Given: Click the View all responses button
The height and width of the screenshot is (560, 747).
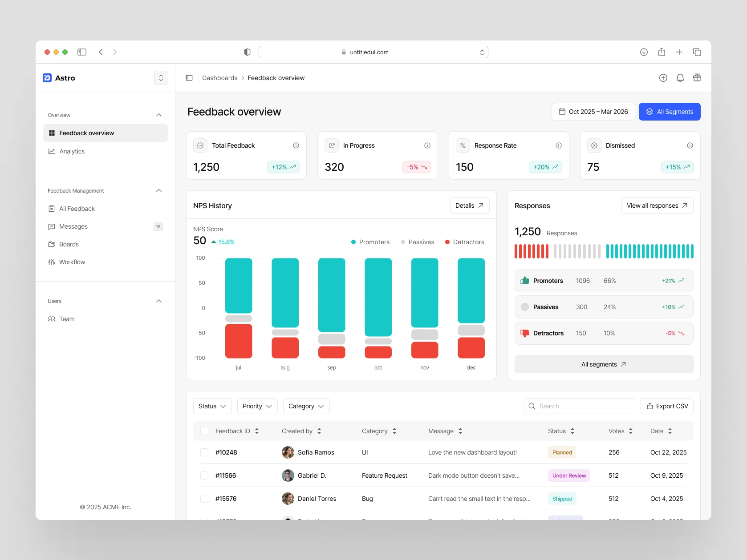Looking at the screenshot, I should coord(657,205).
